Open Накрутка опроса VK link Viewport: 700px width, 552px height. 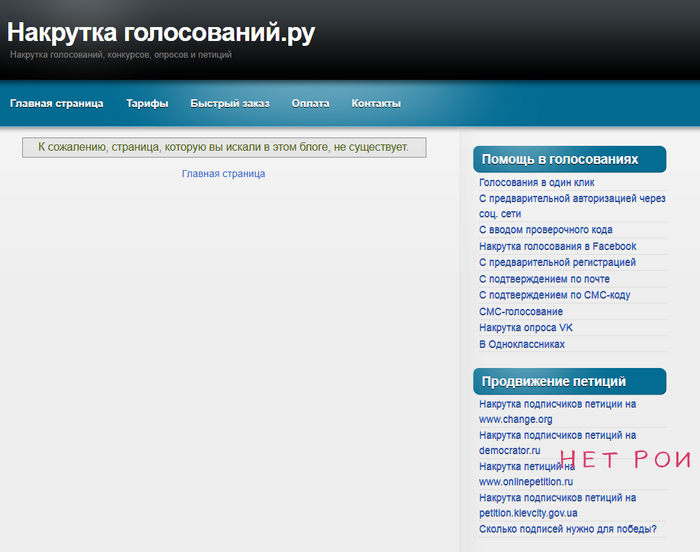point(526,328)
